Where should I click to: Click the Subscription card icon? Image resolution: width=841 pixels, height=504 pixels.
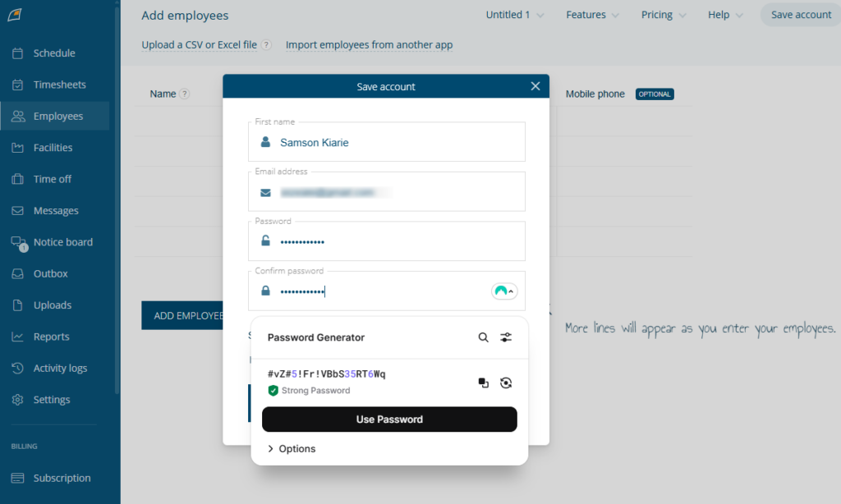click(x=18, y=478)
